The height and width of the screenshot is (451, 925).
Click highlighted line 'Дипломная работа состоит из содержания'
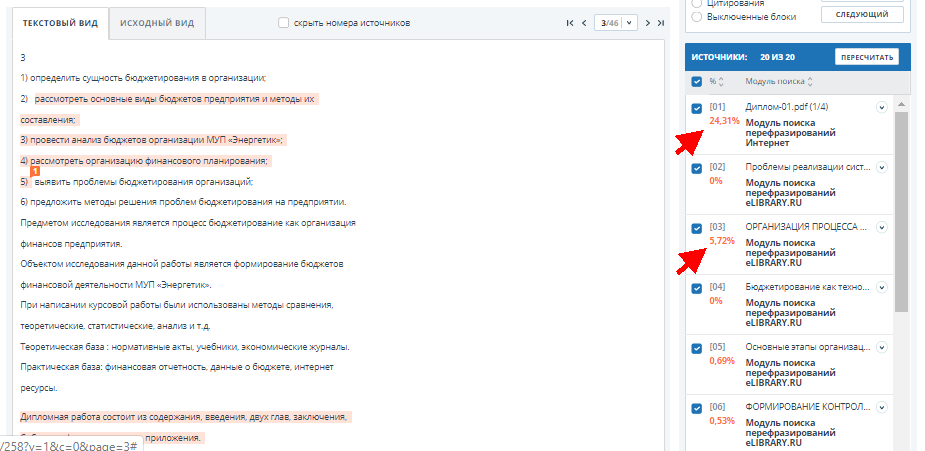tap(185, 417)
